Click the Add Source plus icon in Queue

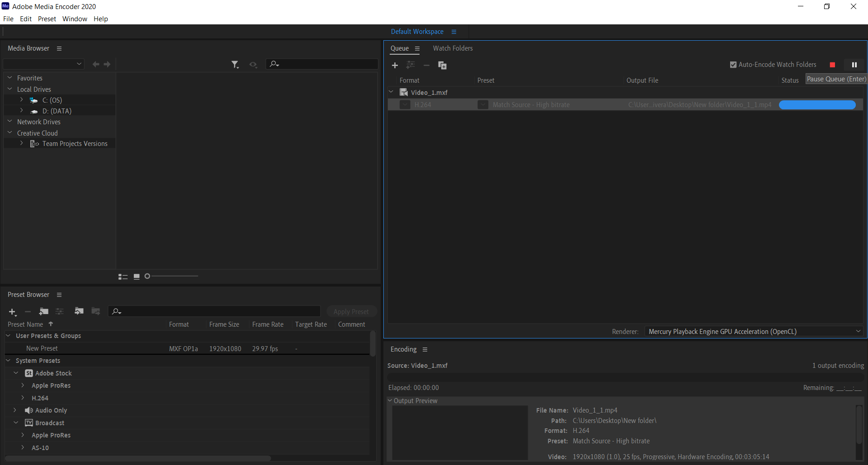click(395, 66)
